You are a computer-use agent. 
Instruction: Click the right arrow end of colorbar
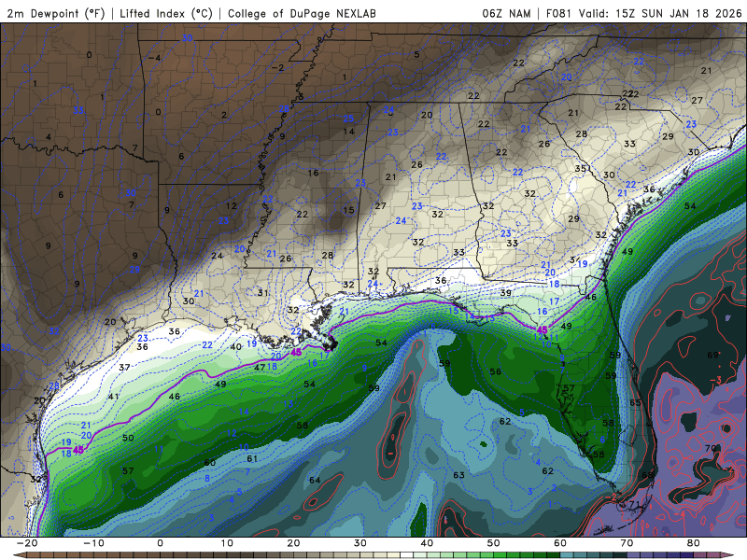[x=729, y=555]
